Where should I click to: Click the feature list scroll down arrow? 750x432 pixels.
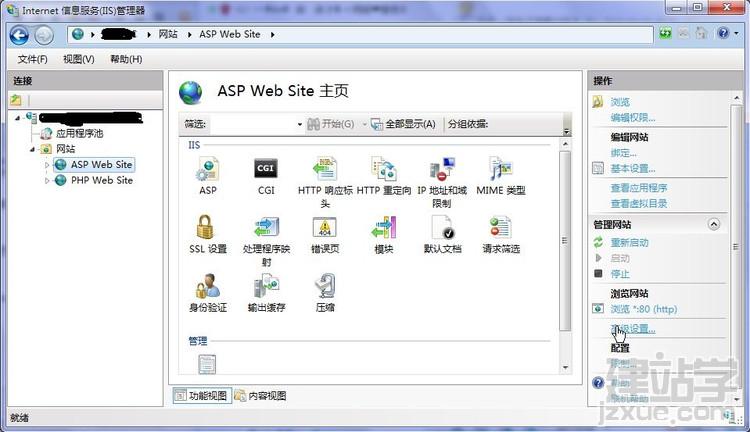(565, 367)
